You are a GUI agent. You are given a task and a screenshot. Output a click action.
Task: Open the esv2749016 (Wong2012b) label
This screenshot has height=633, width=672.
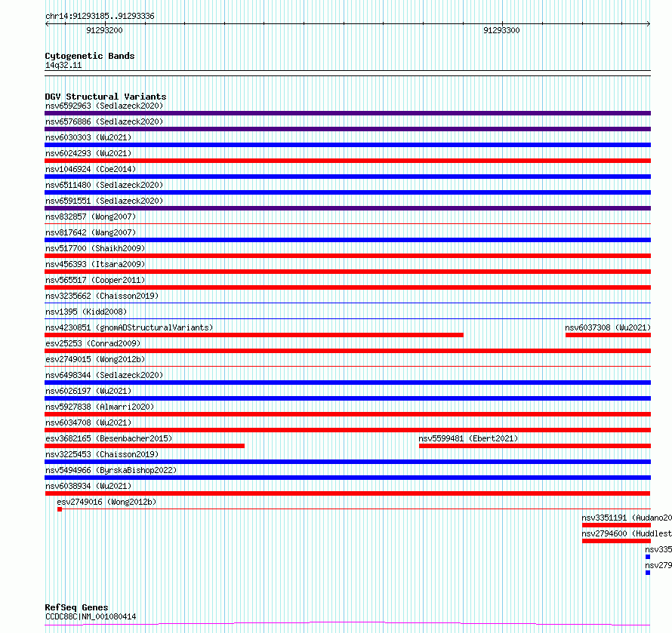(x=106, y=502)
